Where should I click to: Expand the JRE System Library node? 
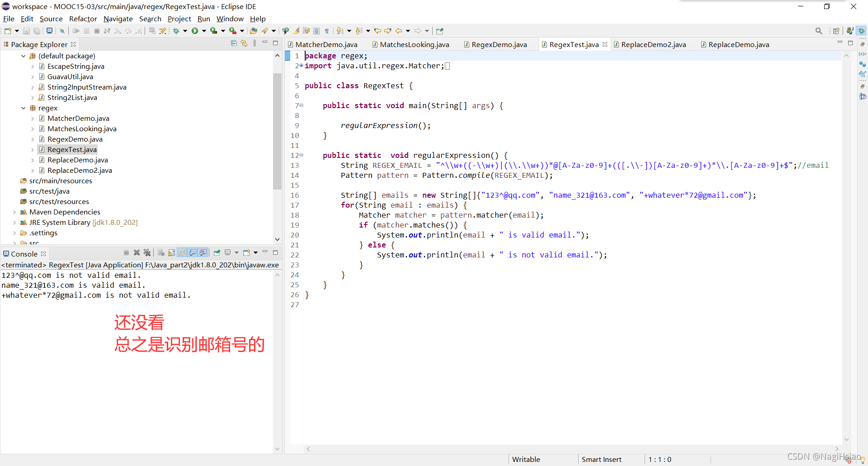tap(14, 223)
